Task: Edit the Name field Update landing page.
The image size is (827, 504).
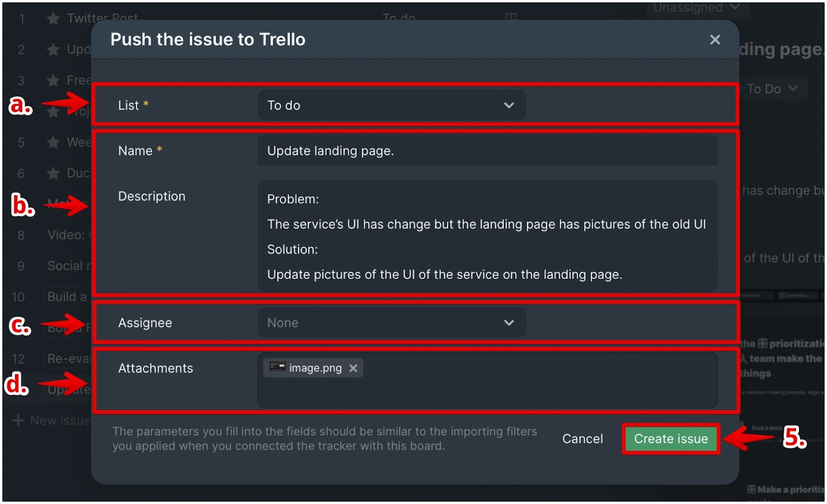Action: [x=487, y=151]
